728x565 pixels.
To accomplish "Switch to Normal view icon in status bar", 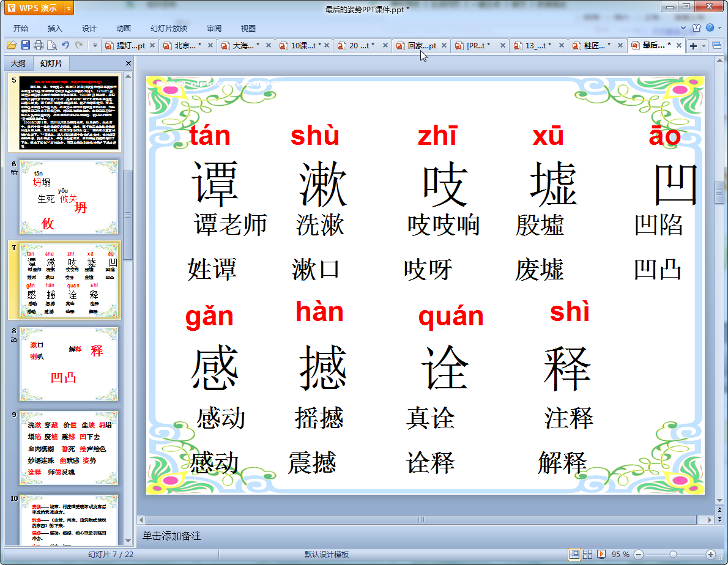I will pos(574,555).
